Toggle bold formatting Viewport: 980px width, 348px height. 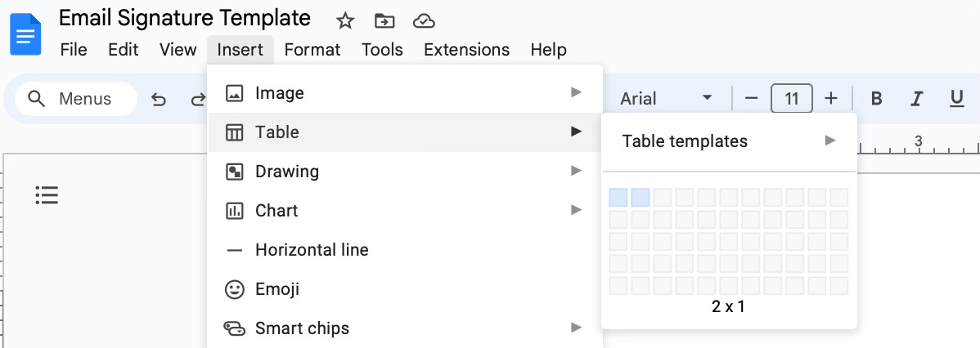pos(876,99)
